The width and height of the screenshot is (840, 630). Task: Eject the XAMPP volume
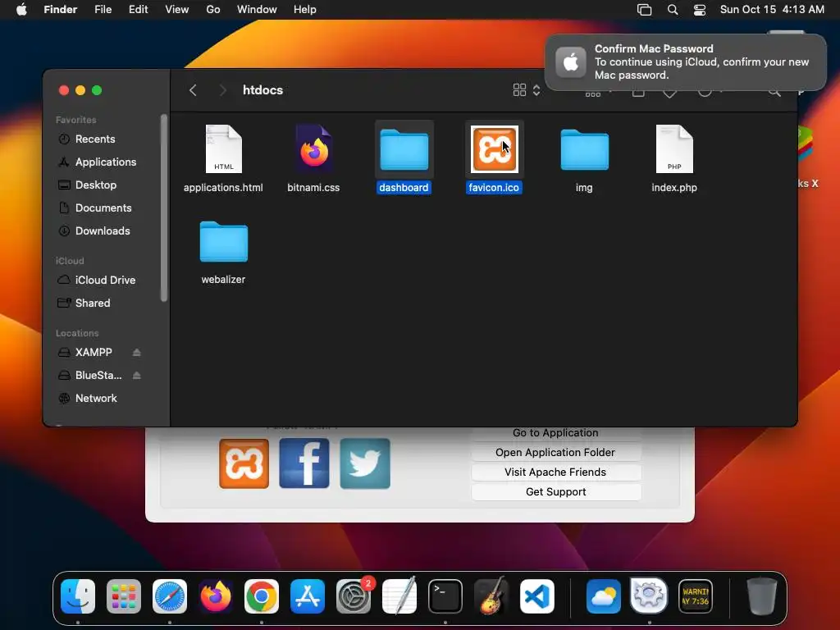[137, 353]
